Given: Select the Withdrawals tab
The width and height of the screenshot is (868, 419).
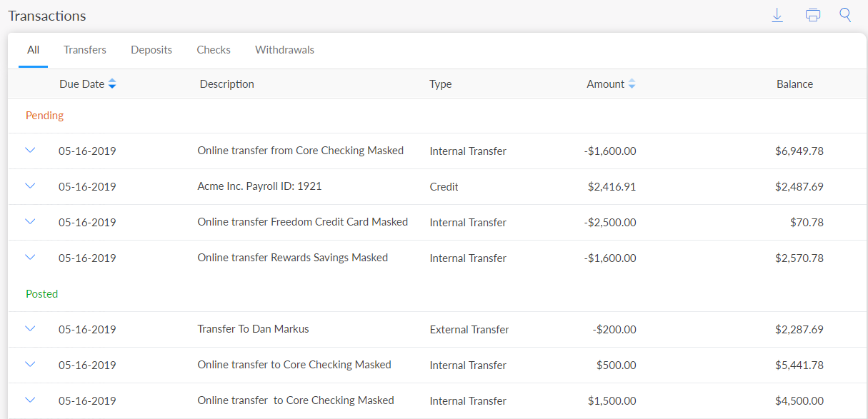Looking at the screenshot, I should tap(284, 50).
